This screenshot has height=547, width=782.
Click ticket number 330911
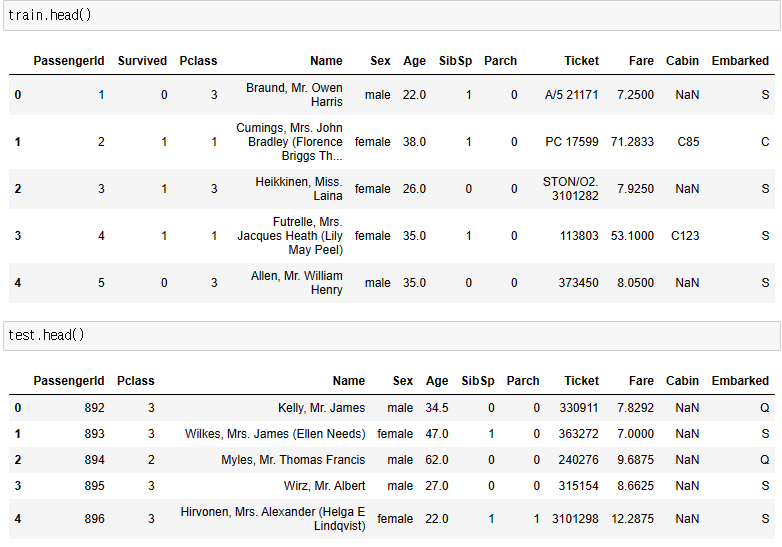click(579, 408)
